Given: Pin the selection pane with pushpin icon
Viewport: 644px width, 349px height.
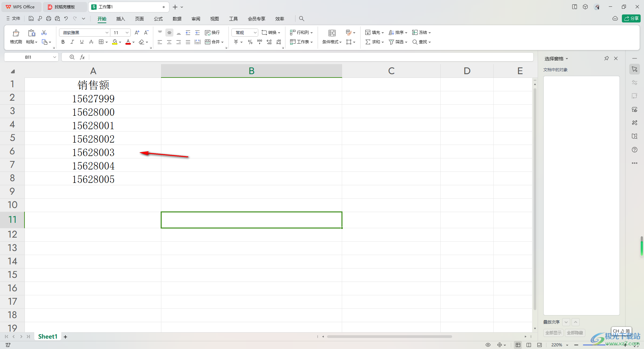Looking at the screenshot, I should click(606, 58).
